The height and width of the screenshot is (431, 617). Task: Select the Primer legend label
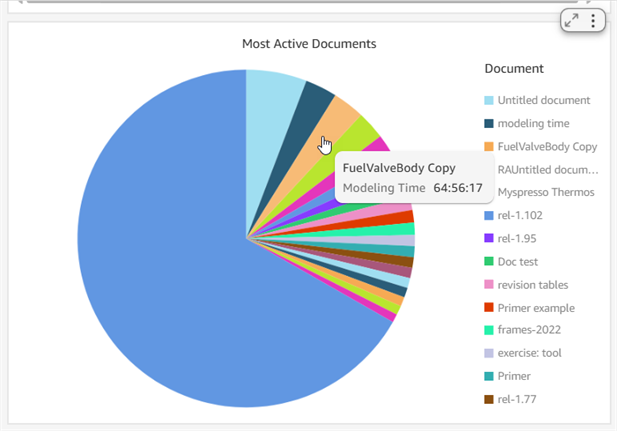(514, 376)
